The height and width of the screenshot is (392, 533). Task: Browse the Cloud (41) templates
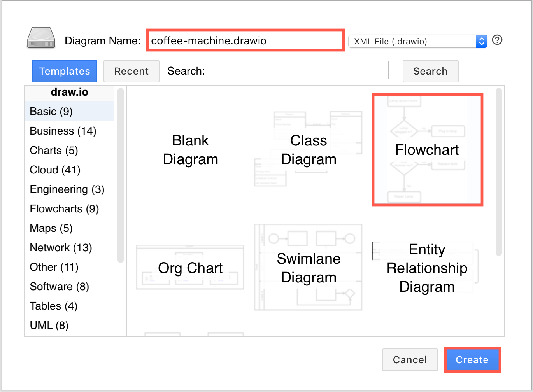click(54, 170)
